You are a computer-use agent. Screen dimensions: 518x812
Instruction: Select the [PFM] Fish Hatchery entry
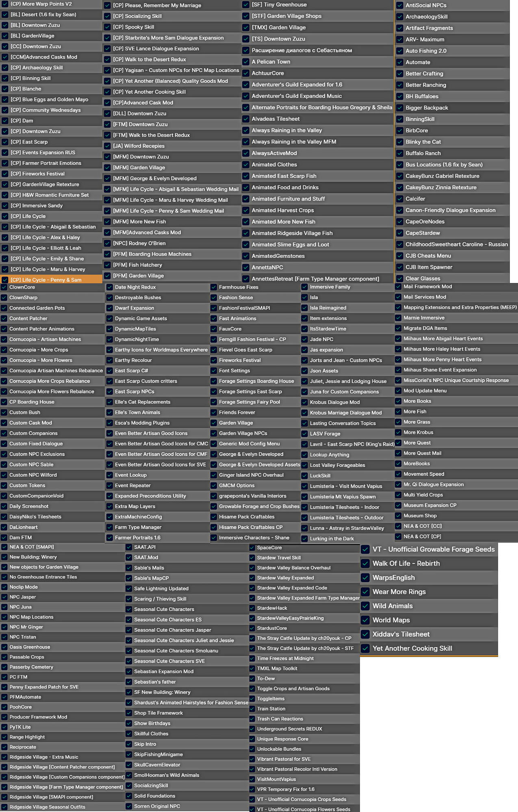(x=172, y=265)
